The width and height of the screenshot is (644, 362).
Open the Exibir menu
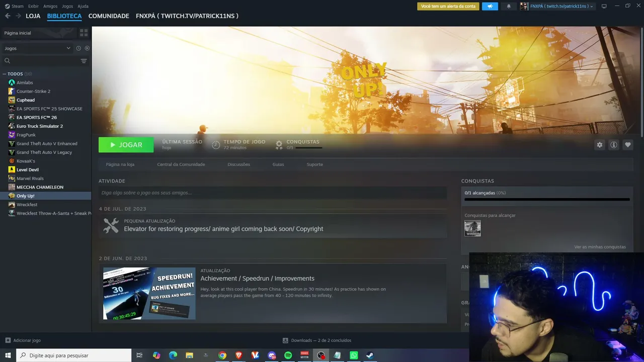pyautogui.click(x=33, y=6)
